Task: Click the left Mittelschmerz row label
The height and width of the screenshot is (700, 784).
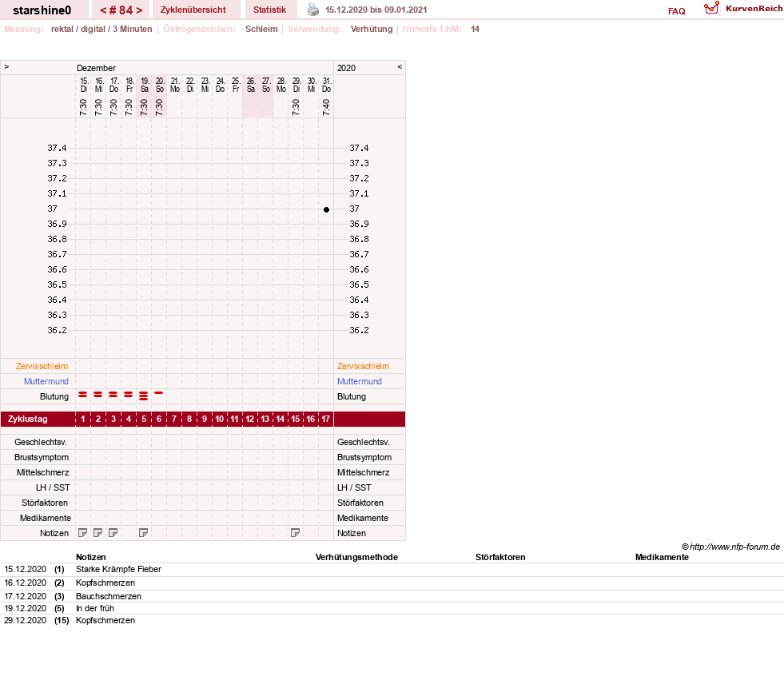Action: click(x=43, y=472)
